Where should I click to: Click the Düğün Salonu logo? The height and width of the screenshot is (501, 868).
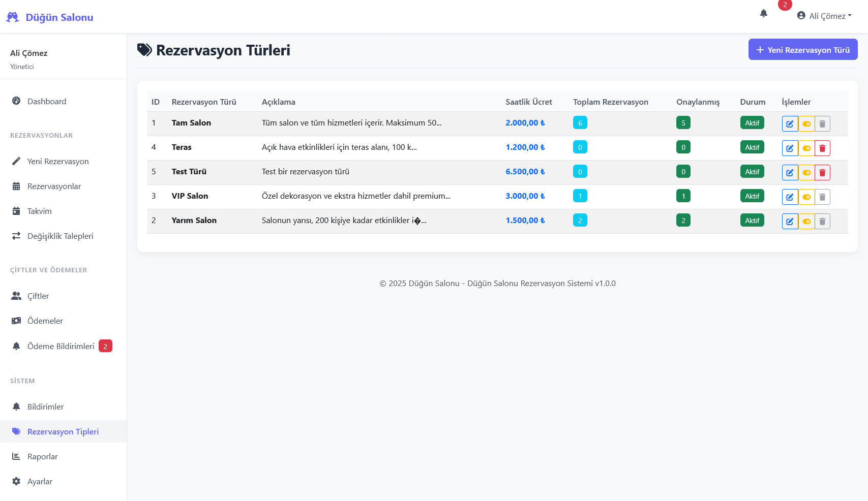pos(50,17)
